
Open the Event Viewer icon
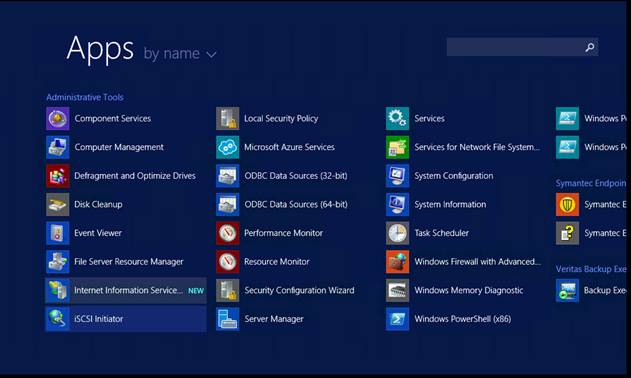point(58,233)
